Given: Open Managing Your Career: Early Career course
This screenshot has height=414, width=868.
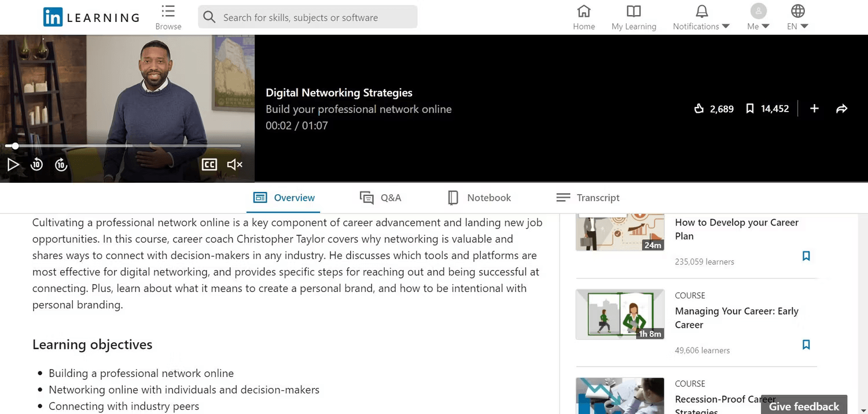Looking at the screenshot, I should (x=737, y=318).
